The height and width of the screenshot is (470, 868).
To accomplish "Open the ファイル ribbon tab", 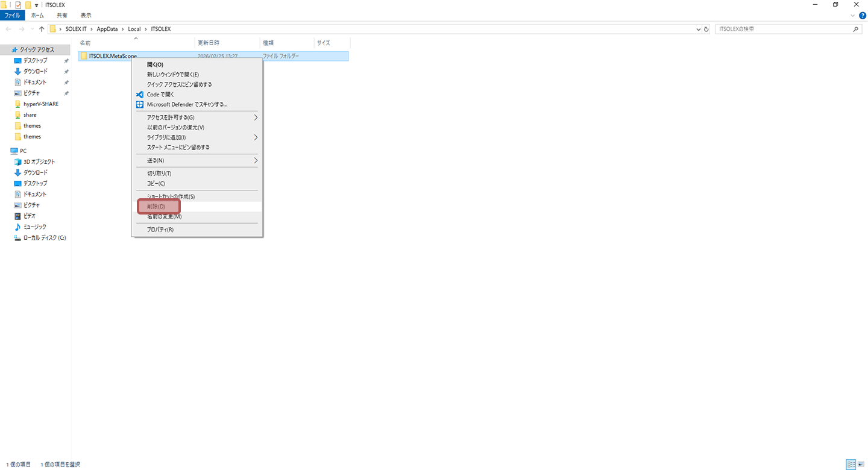I will (x=12, y=15).
